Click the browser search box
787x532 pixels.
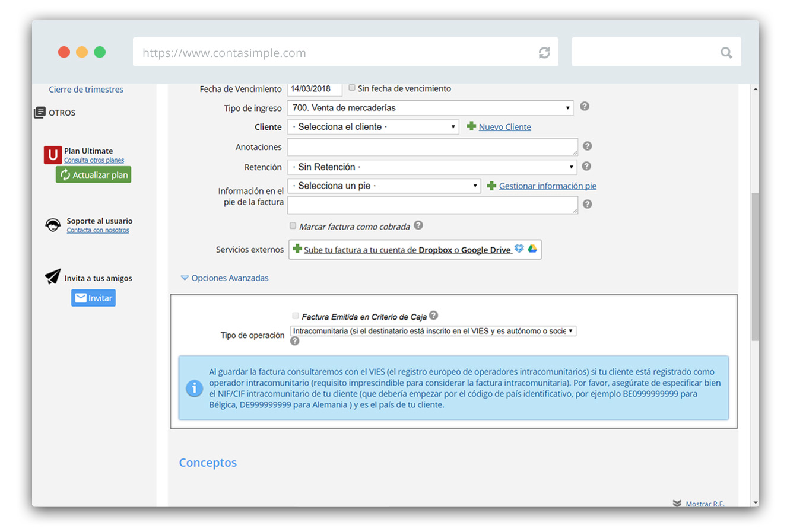[x=656, y=52]
